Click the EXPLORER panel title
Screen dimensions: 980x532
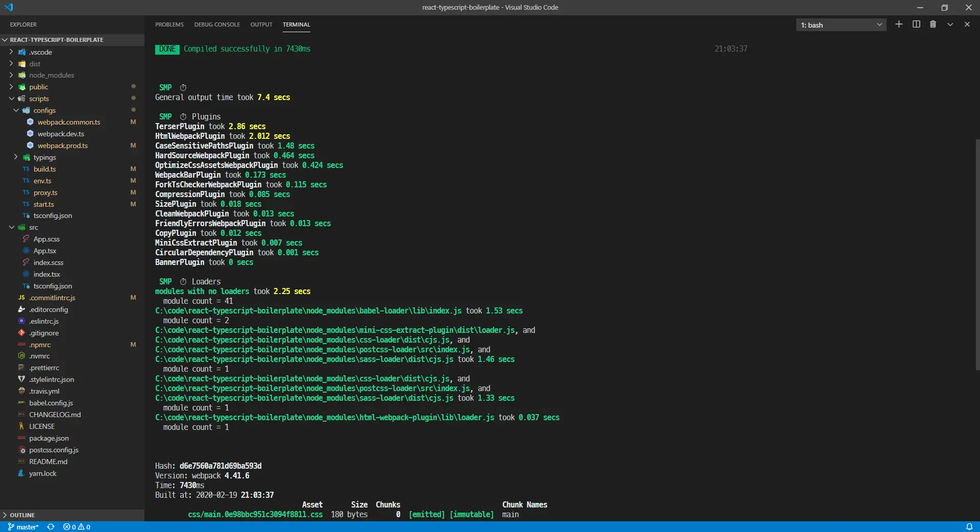pyautogui.click(x=23, y=25)
